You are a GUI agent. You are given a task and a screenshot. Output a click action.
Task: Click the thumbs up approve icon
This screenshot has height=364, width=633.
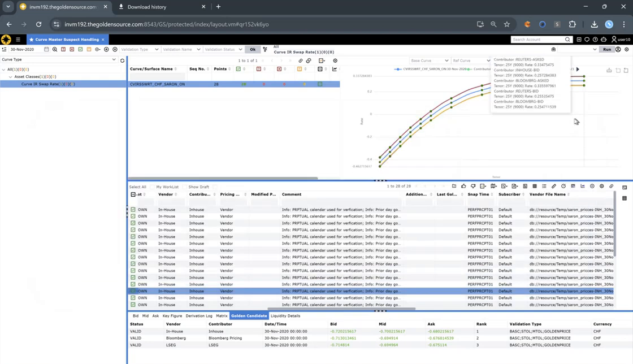coord(463,186)
